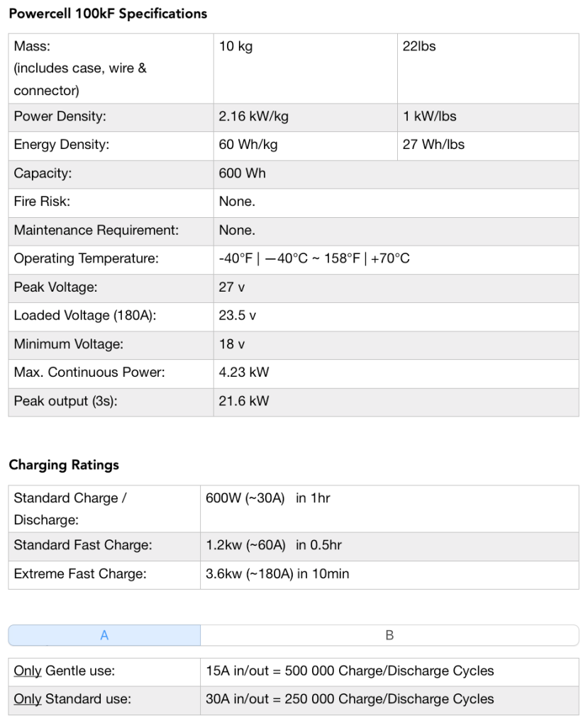
Task: Select the 10 kg mass cell
Action: point(235,47)
